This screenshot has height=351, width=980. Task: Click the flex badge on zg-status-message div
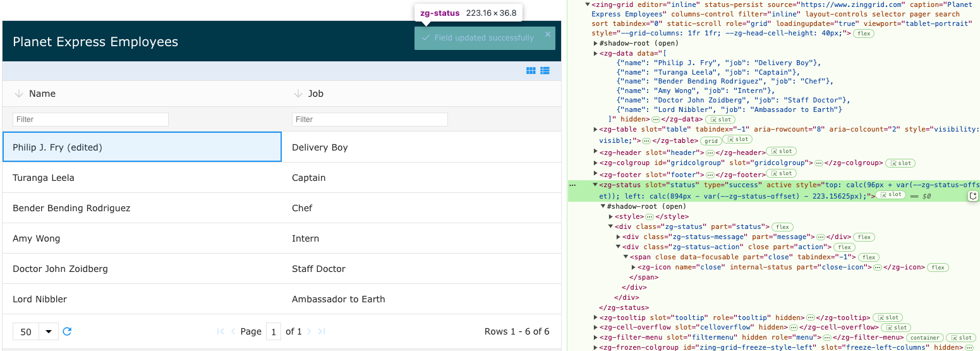point(864,237)
